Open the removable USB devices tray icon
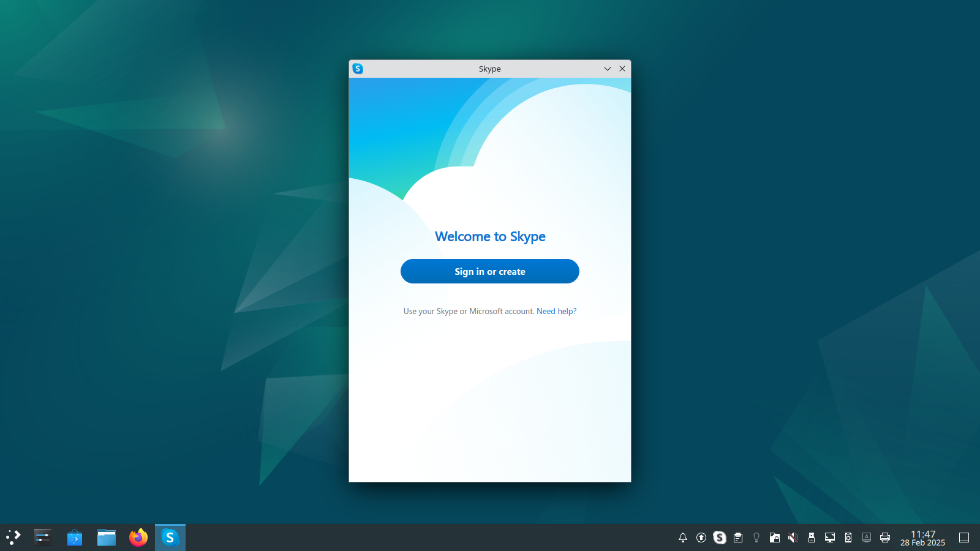Viewport: 980px width, 551px height. [x=812, y=538]
